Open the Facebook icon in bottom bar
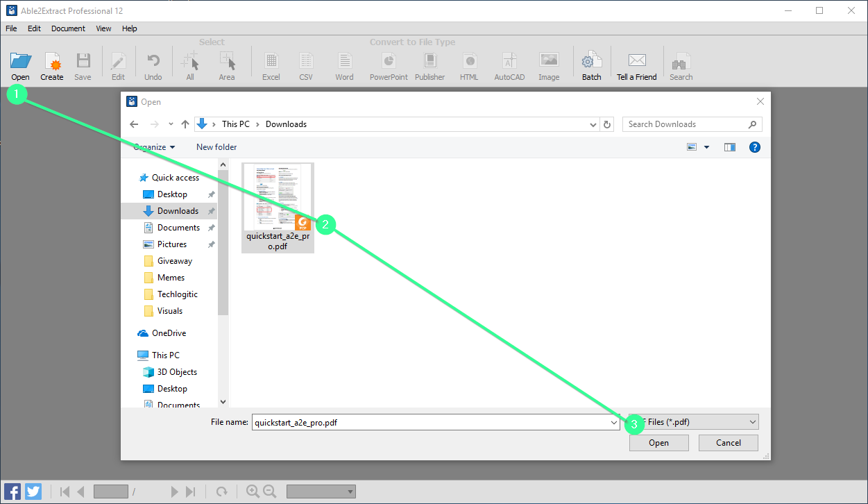868x504 pixels. click(12, 492)
